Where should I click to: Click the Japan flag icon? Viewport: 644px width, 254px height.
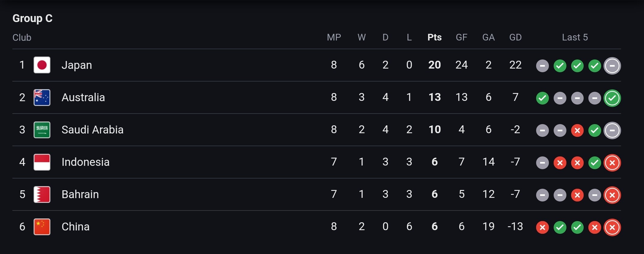pyautogui.click(x=42, y=65)
